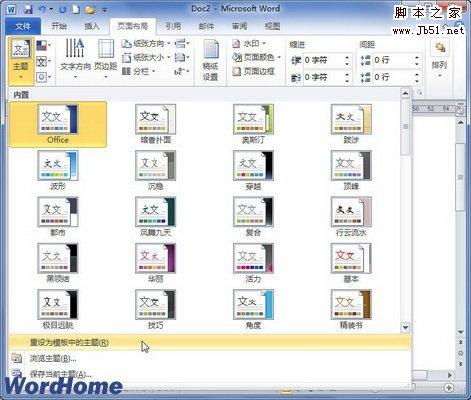Open the 文件 tab
This screenshot has height=400, width=471.
[23, 26]
